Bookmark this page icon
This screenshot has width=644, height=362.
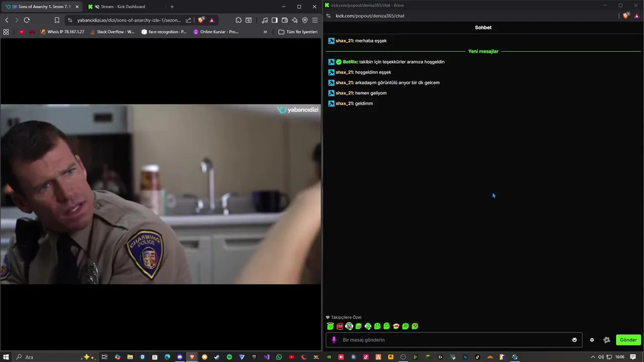(x=57, y=20)
